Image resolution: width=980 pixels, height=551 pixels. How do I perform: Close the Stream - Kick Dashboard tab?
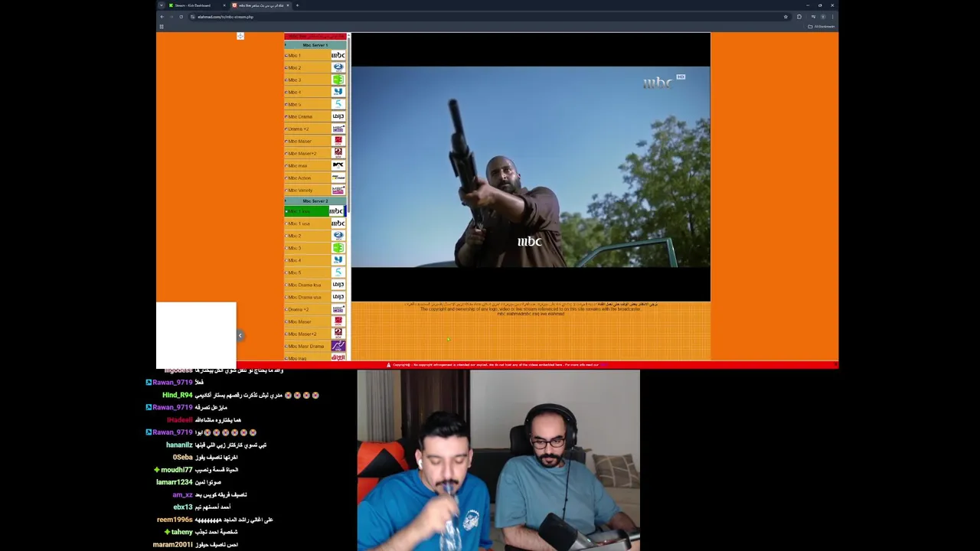tap(224, 5)
